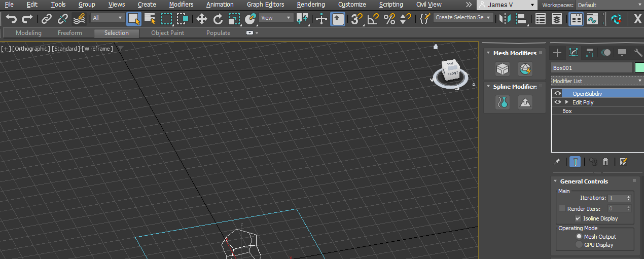The width and height of the screenshot is (644, 259).
Task: Remove modifier using the trash can icon
Action: (x=605, y=162)
